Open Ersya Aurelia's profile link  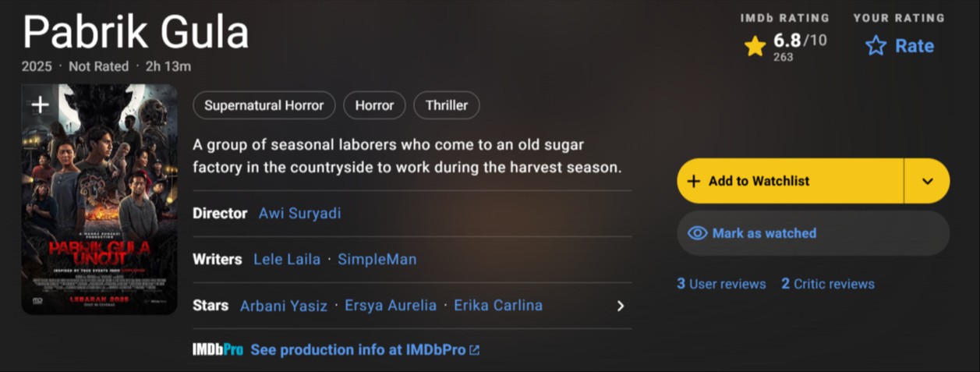[391, 306]
